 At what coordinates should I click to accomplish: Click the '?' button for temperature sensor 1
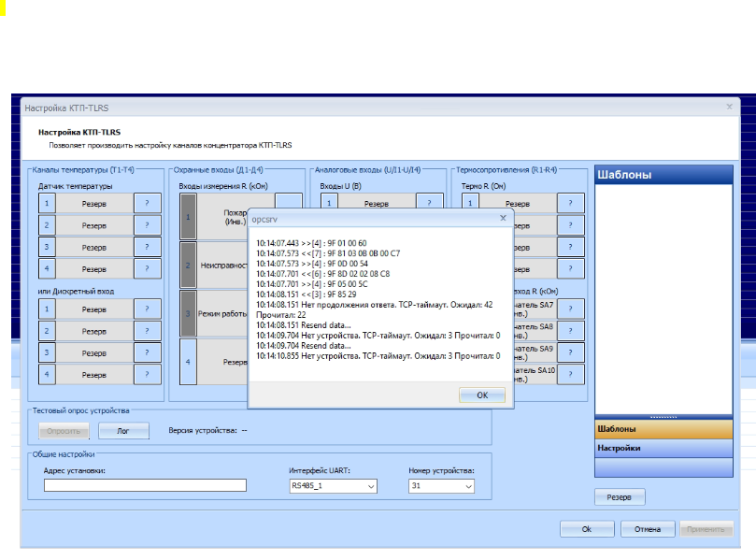tap(147, 202)
